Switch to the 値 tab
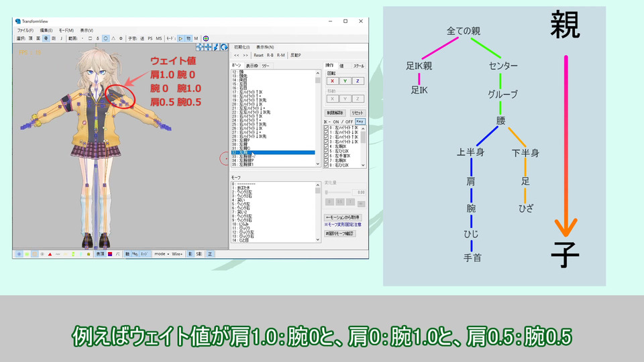The image size is (644, 362). (x=341, y=66)
